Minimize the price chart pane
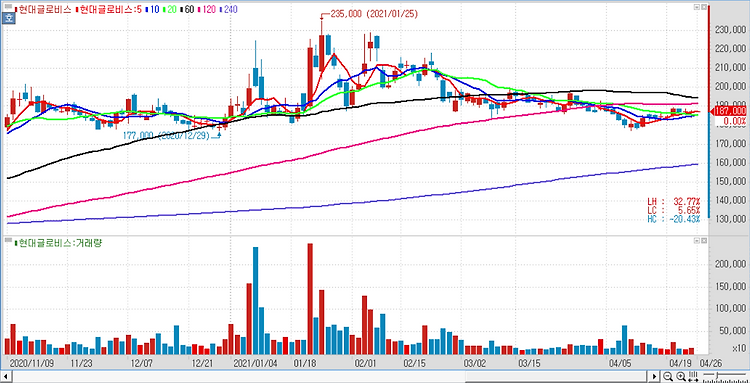Viewport: 750px width, 383px height. 696,7
